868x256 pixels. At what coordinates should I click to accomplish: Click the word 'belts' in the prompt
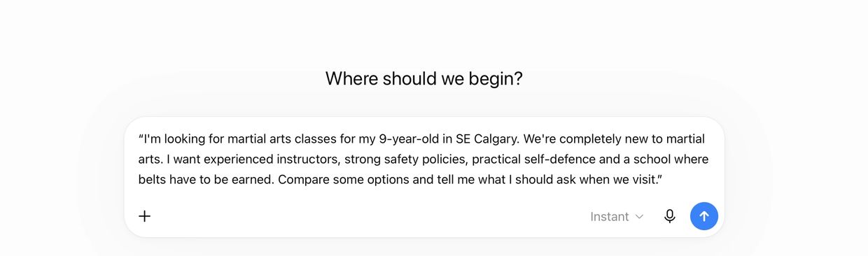coord(152,179)
